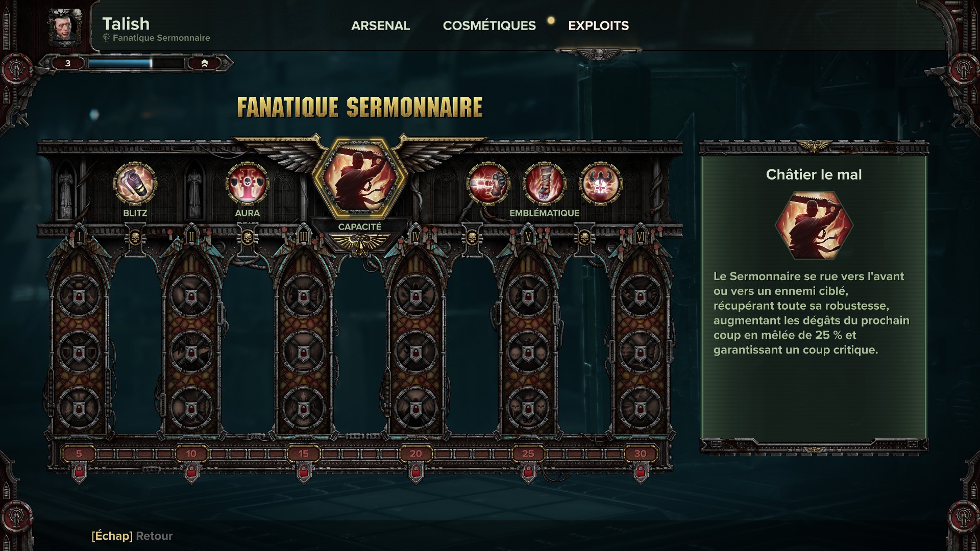Click the level 30 unlock marker
Image resolution: width=980 pixels, height=551 pixels.
641,454
